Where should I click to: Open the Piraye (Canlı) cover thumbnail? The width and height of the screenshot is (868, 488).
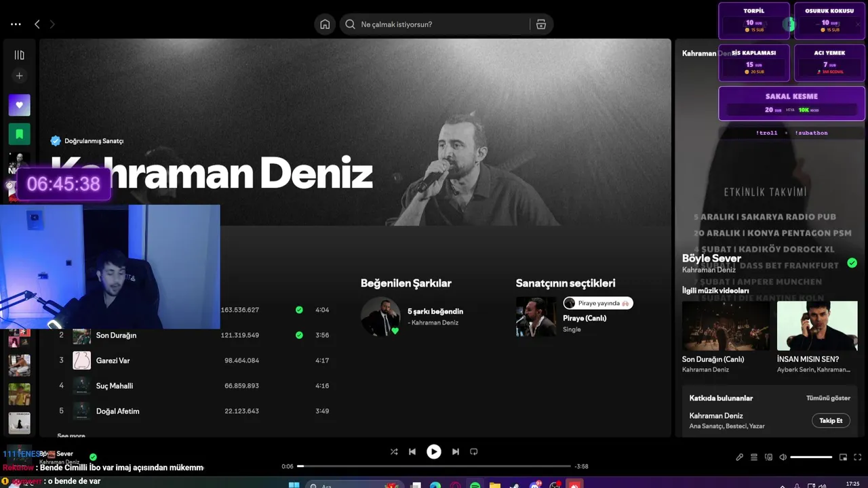click(536, 317)
